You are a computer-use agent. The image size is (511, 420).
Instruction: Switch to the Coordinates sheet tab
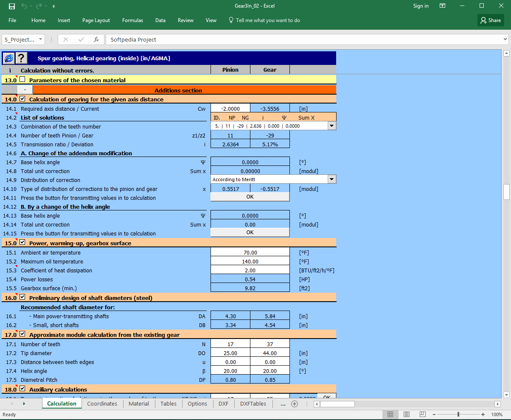pyautogui.click(x=102, y=403)
